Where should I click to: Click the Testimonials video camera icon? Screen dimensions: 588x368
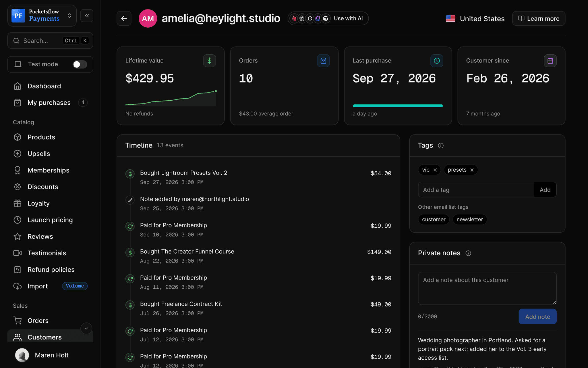pos(18,253)
